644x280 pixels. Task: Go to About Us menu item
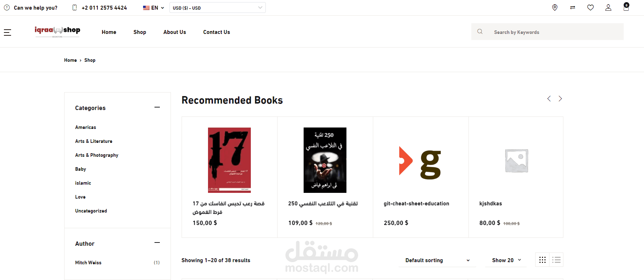click(x=174, y=32)
